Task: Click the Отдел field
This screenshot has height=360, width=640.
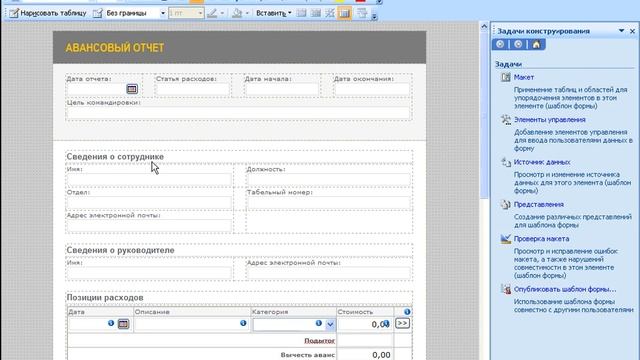Action: [x=149, y=202]
